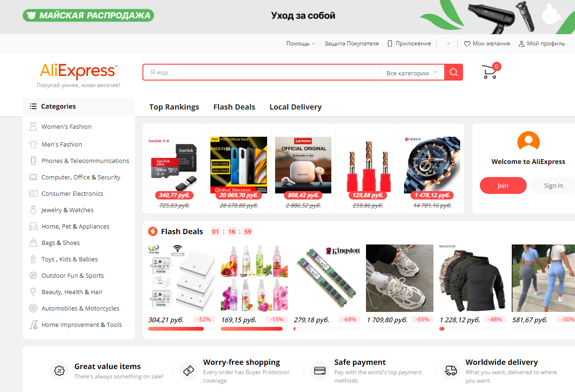This screenshot has height=392, width=575.
Task: Click the Categories list icon
Action: click(33, 106)
